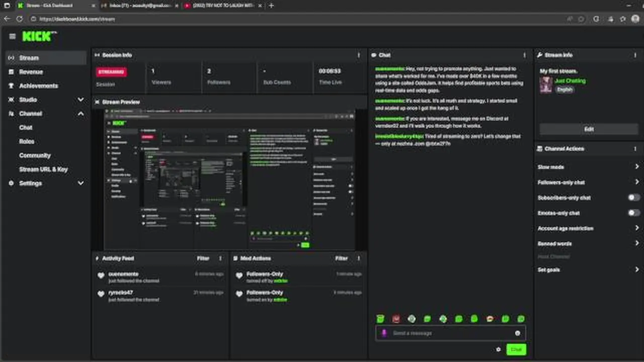Click the green Chat send button

[516, 349]
